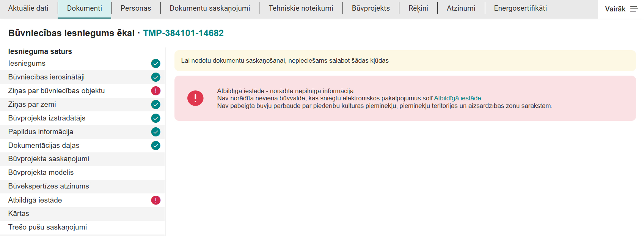
Task: Click the Iesnieguma saturs heading
Action: click(40, 51)
